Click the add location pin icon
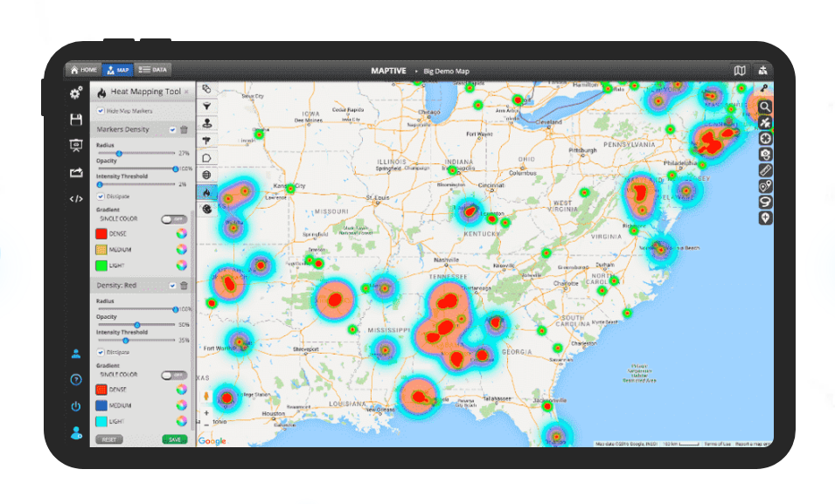 765,218
